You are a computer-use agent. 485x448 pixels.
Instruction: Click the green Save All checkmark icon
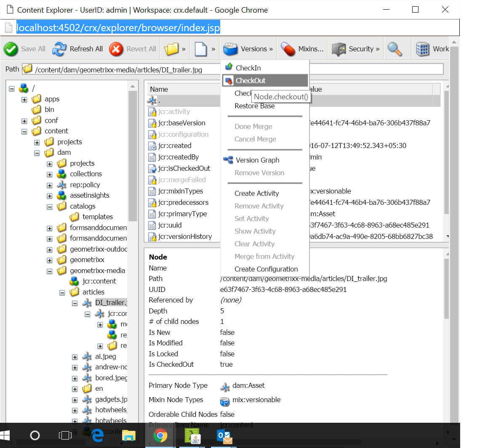pos(11,49)
